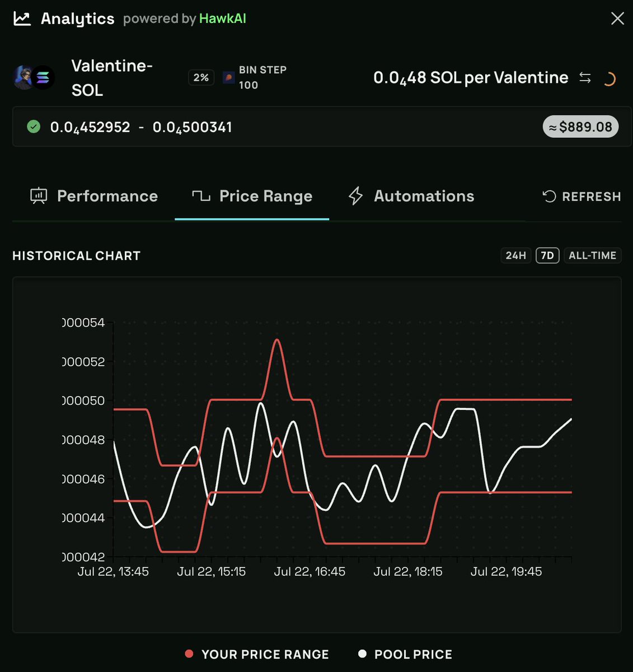Click the 000050 y-axis label
This screenshot has height=672, width=633.
pyautogui.click(x=83, y=401)
